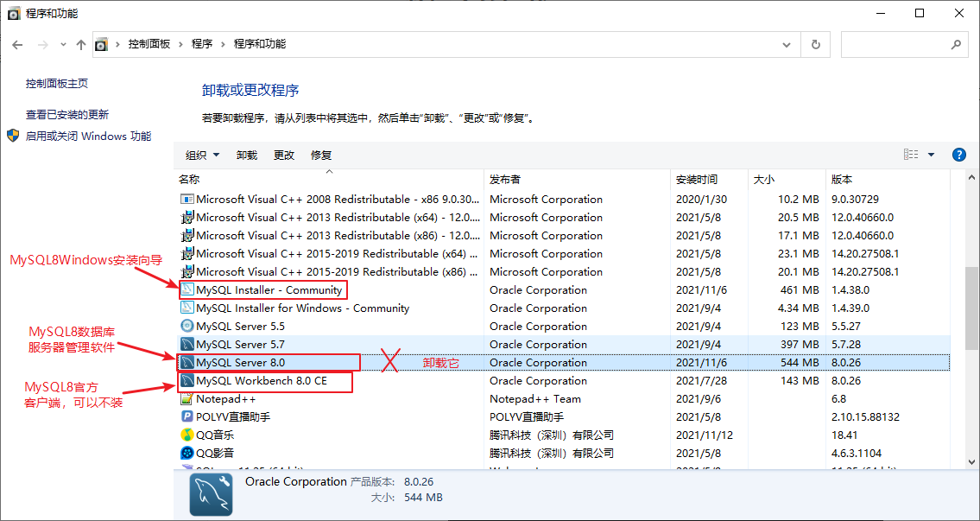Expand the chevron after 程序 in breadcrumb

pyautogui.click(x=223, y=44)
